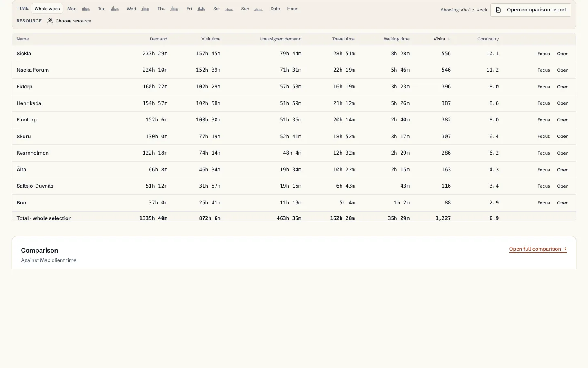Select the Hour time option

pyautogui.click(x=292, y=9)
